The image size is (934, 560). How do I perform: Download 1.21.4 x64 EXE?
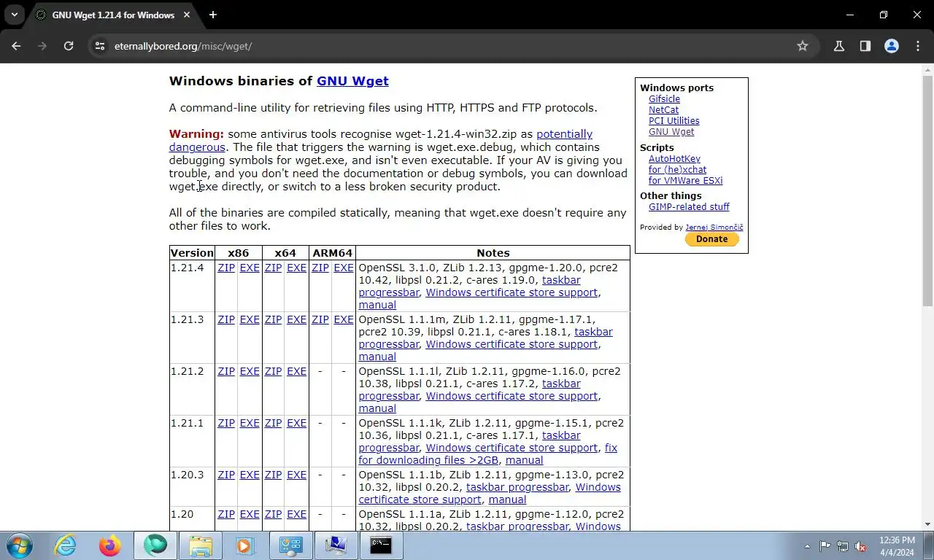tap(296, 268)
